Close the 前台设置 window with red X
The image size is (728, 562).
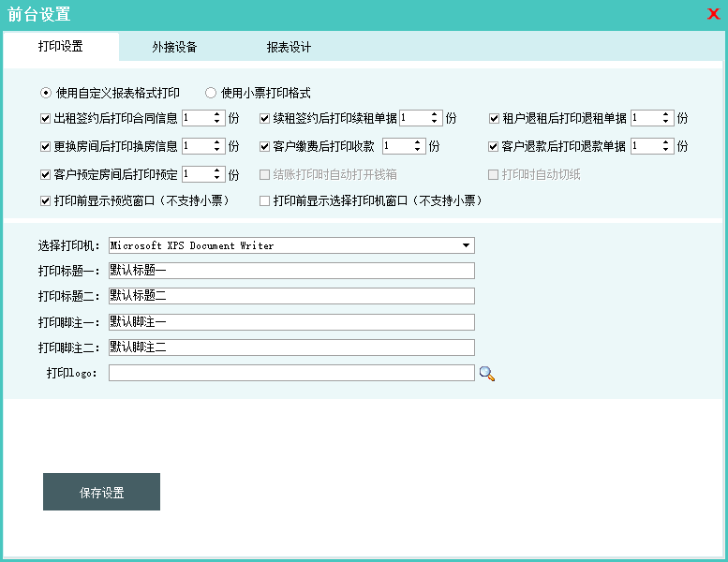[713, 14]
